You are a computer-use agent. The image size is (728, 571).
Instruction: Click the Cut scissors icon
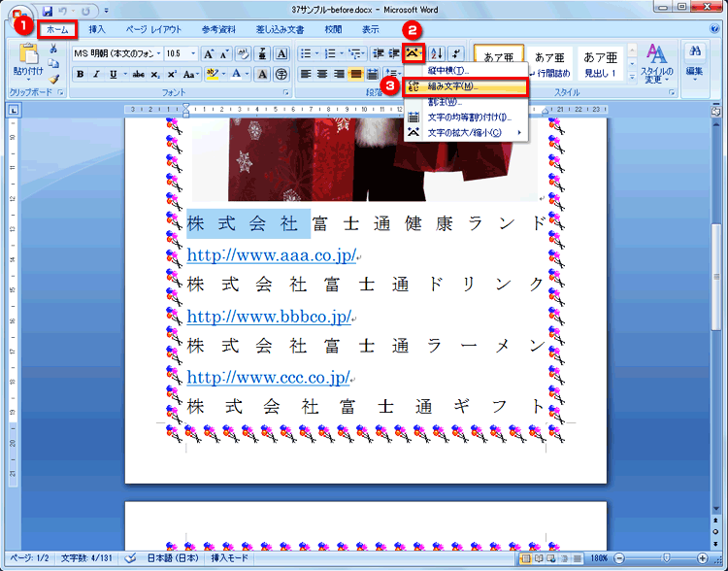coord(53,49)
